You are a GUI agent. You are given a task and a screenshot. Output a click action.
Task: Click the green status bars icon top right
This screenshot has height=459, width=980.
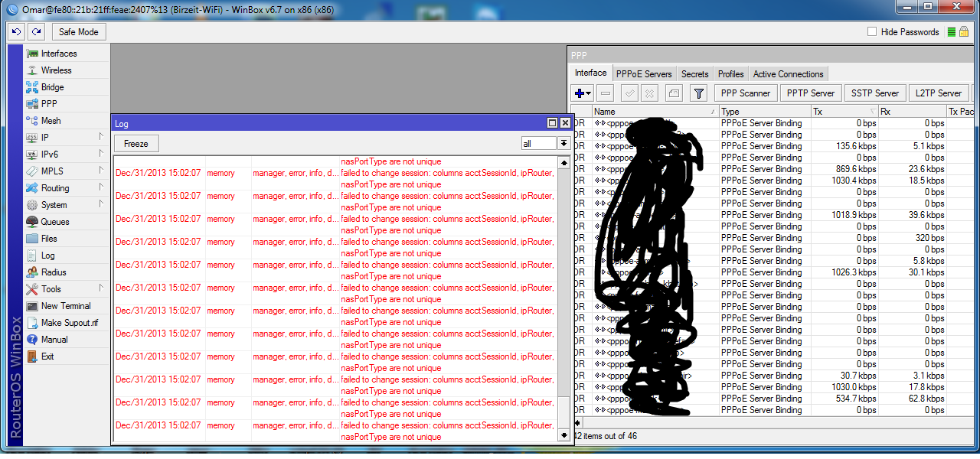click(952, 32)
